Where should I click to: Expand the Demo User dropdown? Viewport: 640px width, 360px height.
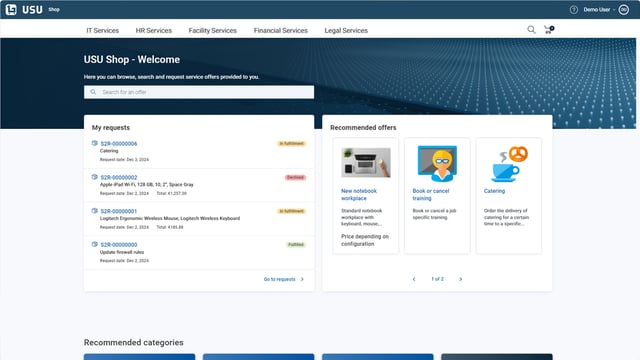[x=599, y=9]
